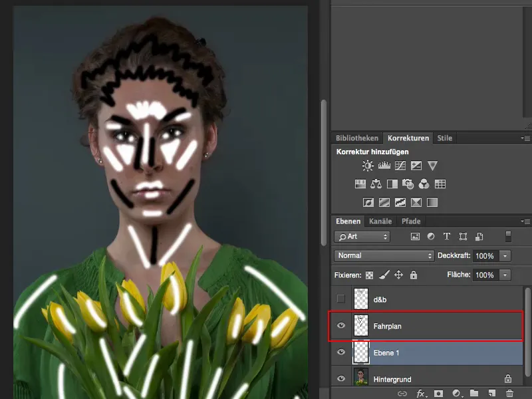532x399 pixels.
Task: Toggle lock position
Action: coord(398,275)
